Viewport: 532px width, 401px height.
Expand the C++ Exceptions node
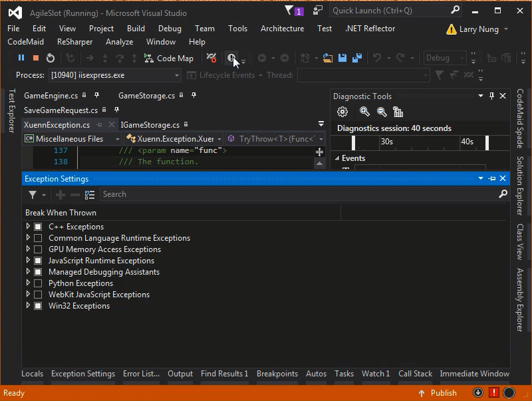pyautogui.click(x=28, y=226)
